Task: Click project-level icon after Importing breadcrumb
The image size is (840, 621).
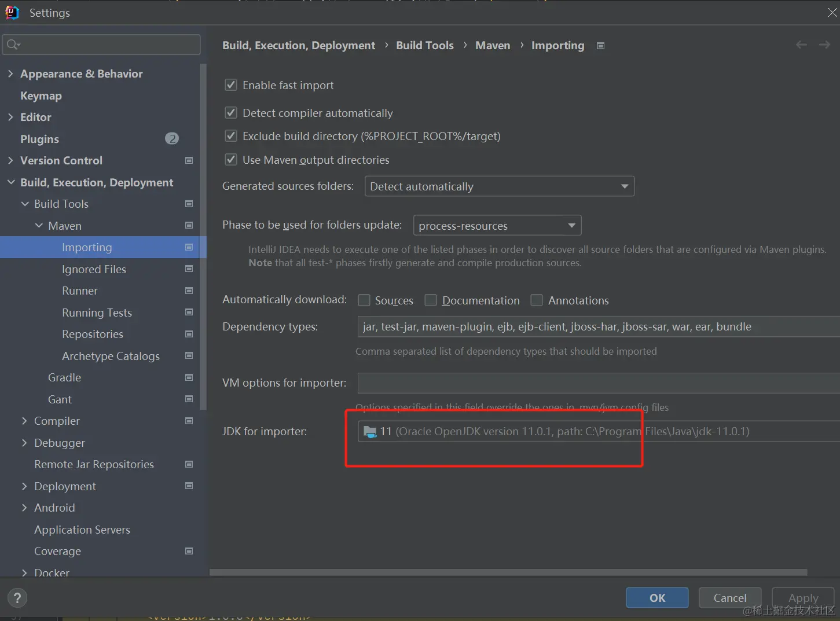Action: (x=600, y=46)
